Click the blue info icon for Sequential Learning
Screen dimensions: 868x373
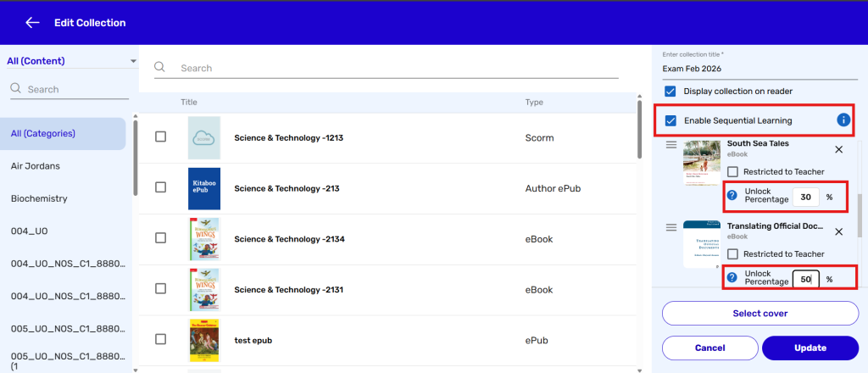point(843,120)
